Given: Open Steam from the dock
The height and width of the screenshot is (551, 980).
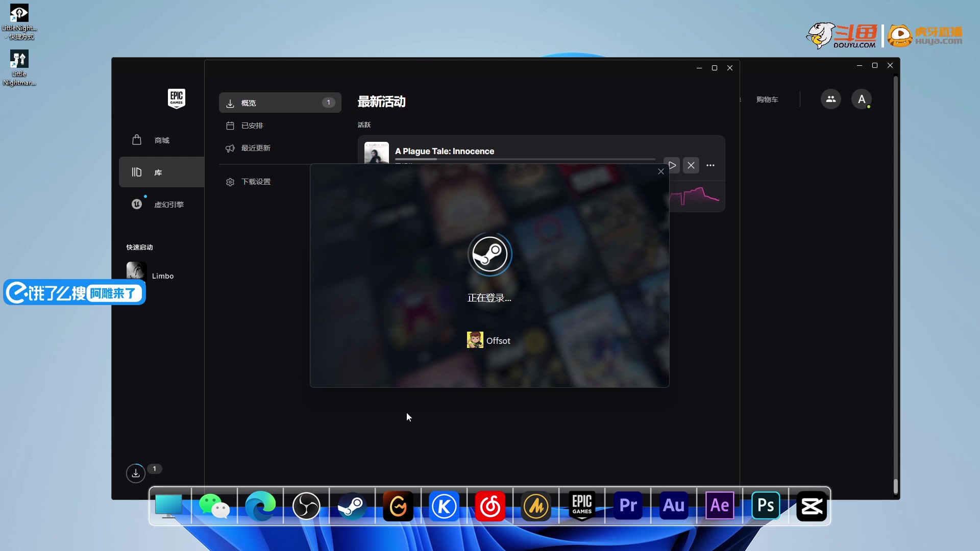Looking at the screenshot, I should coord(352,506).
